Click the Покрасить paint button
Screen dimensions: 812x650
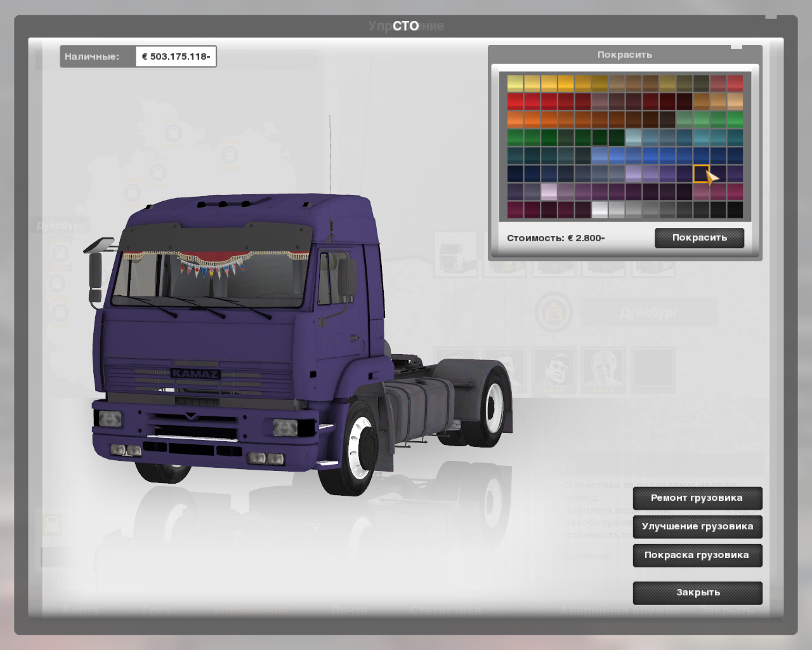pyautogui.click(x=699, y=238)
